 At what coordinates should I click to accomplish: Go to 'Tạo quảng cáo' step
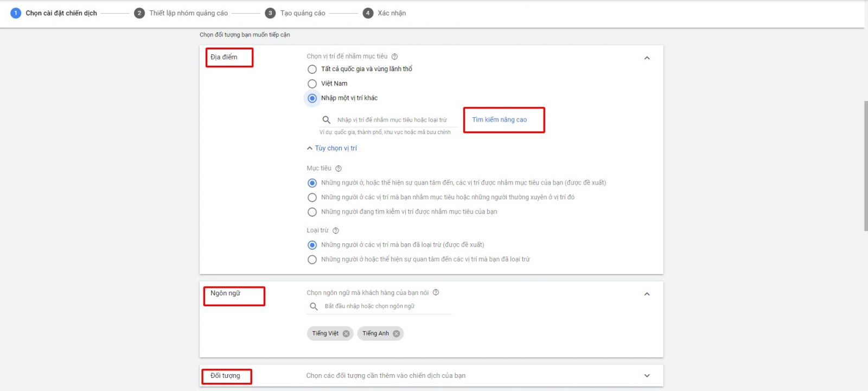(303, 13)
